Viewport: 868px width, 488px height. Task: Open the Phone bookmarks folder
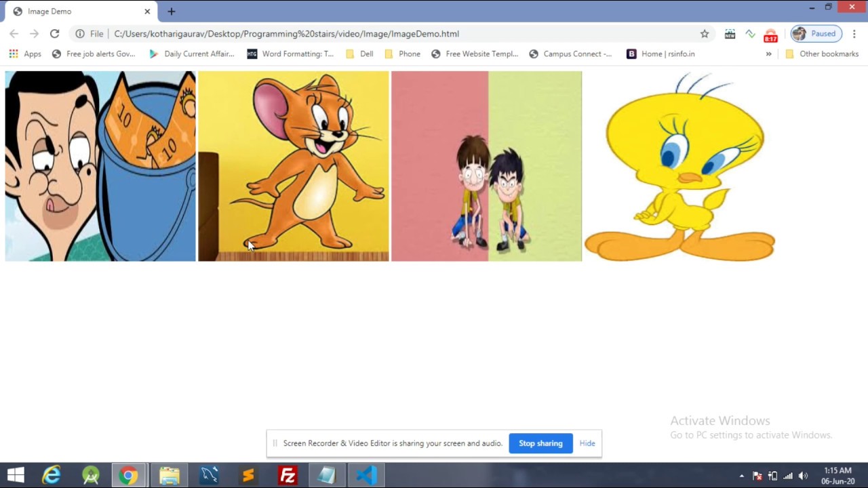(402, 54)
